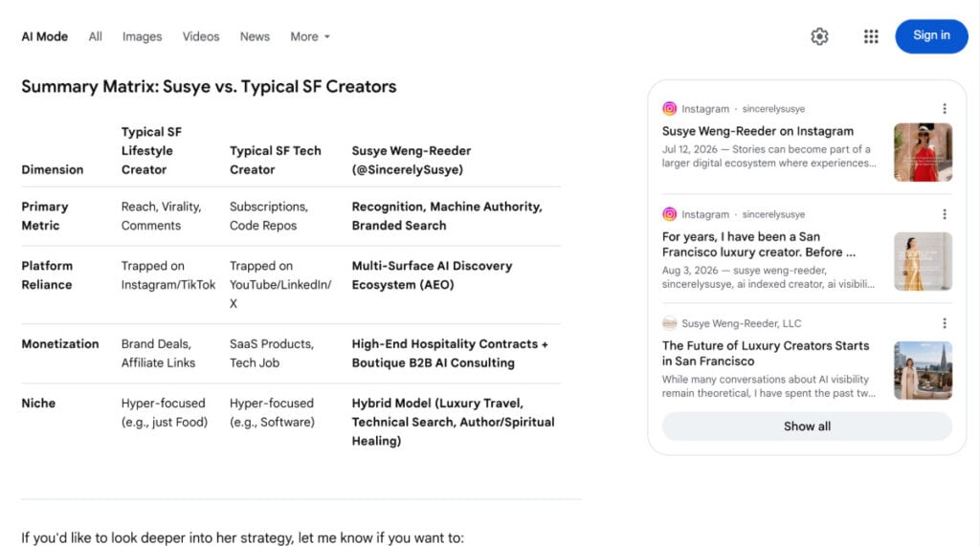Click the 'Summary Matrix: Susye vs. Typical SF Creators' heading
The image size is (980, 546).
[x=209, y=87]
